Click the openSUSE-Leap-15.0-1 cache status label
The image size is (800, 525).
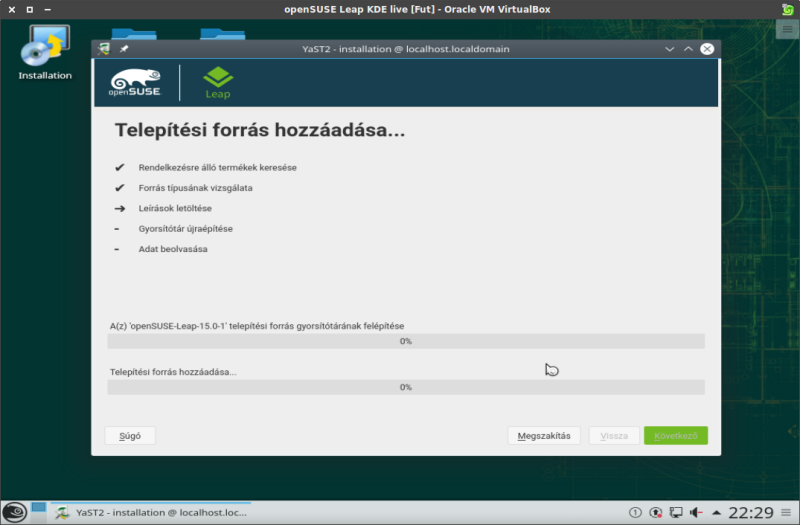(x=257, y=326)
